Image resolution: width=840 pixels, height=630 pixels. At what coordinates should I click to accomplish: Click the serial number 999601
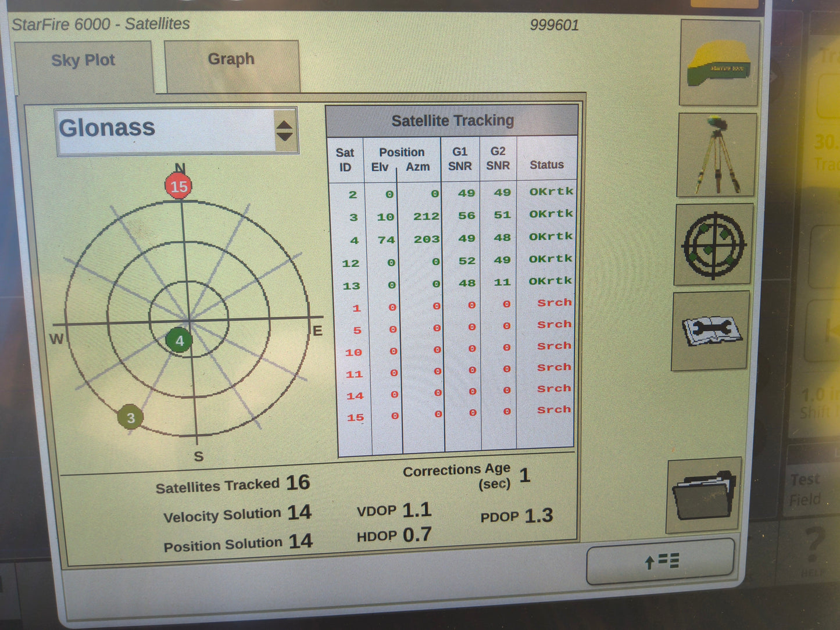point(555,25)
